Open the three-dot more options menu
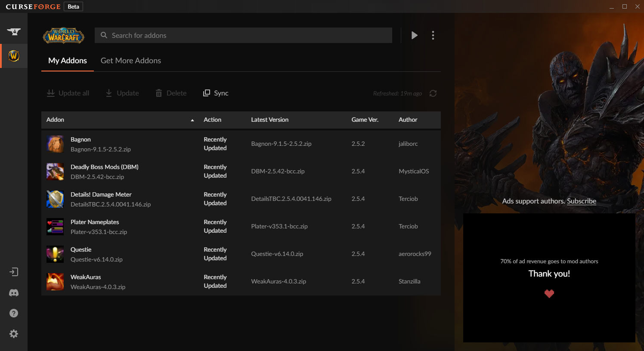This screenshot has height=351, width=644. coord(433,35)
